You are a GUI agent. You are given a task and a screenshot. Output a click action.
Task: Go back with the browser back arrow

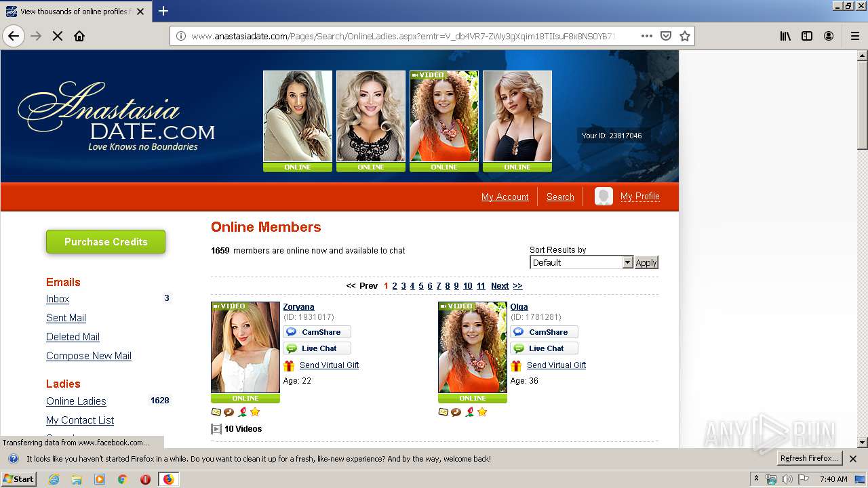click(x=14, y=36)
